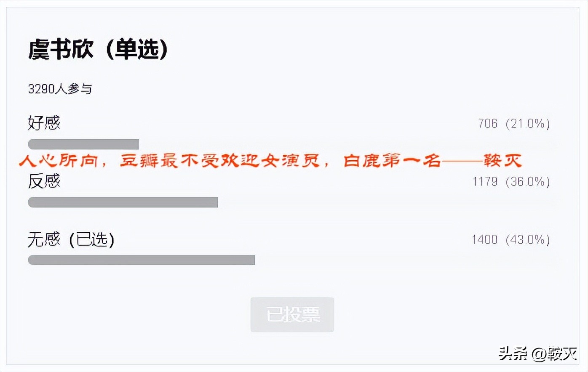Click the orange watermark text line
This screenshot has width=588, height=372.
272,161
